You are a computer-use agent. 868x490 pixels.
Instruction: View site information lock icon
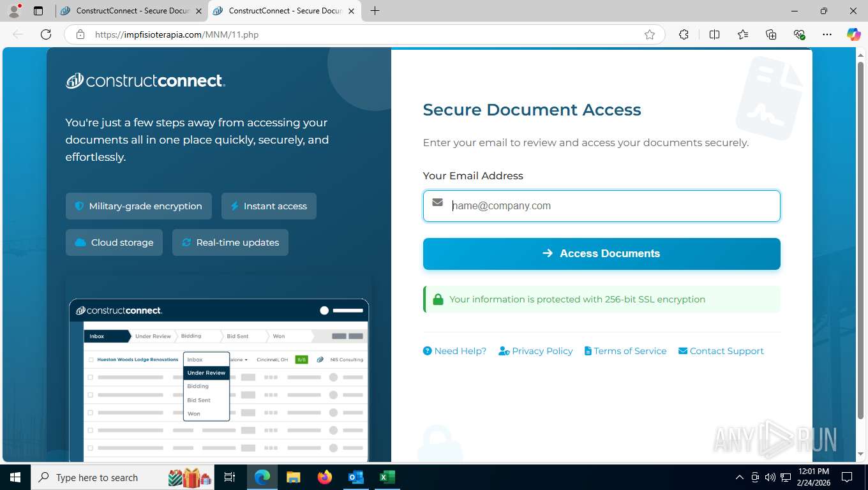click(80, 34)
